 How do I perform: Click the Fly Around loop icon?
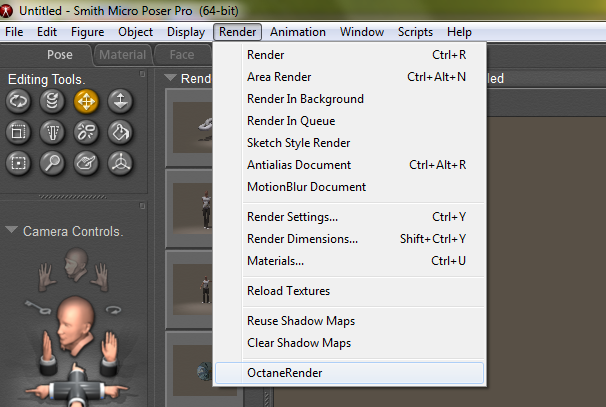pos(113,310)
